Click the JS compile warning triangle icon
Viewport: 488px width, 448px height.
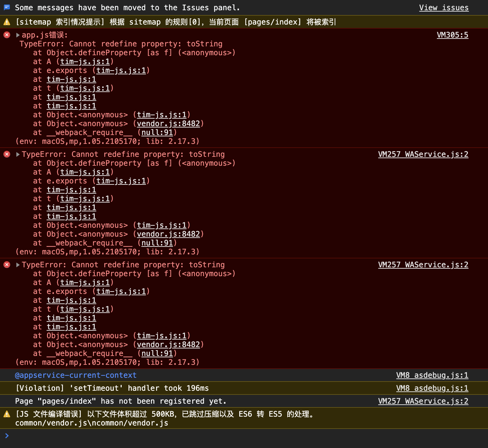[7, 414]
